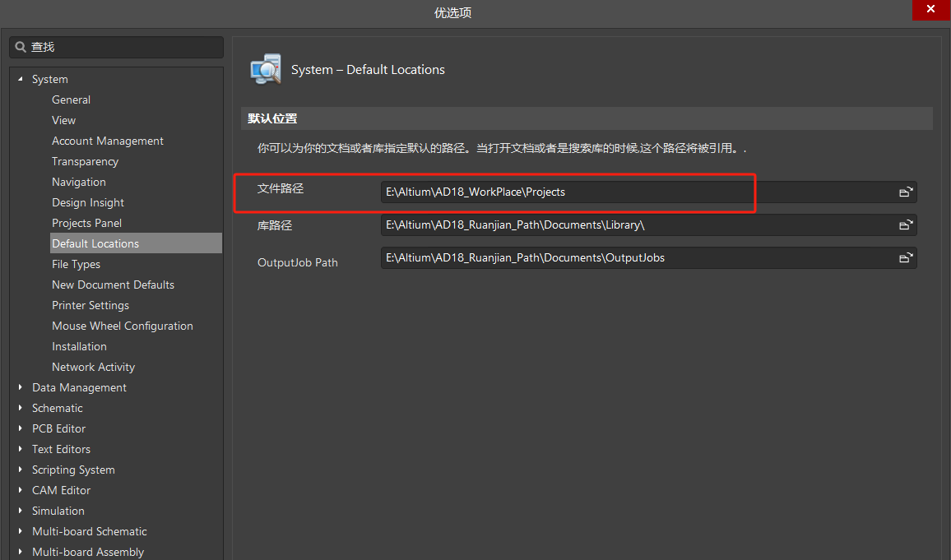
Task: Expand the PCB Editor category
Action: pos(21,428)
